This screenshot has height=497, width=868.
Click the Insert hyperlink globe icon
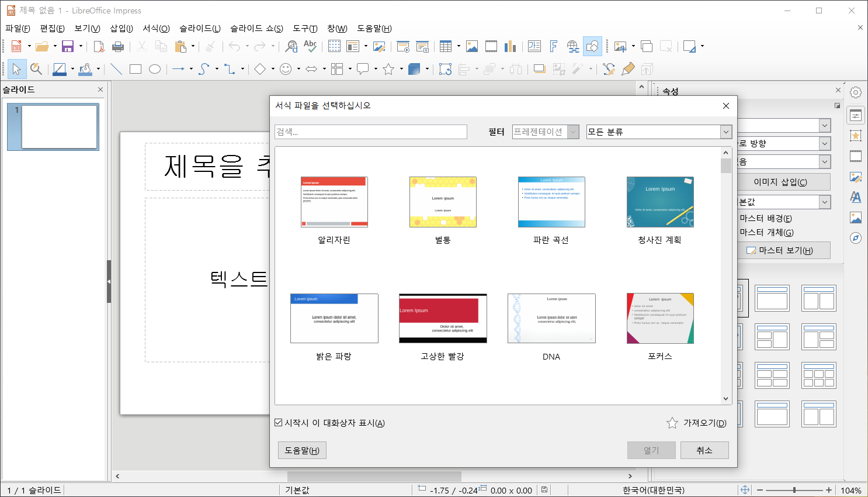(573, 46)
